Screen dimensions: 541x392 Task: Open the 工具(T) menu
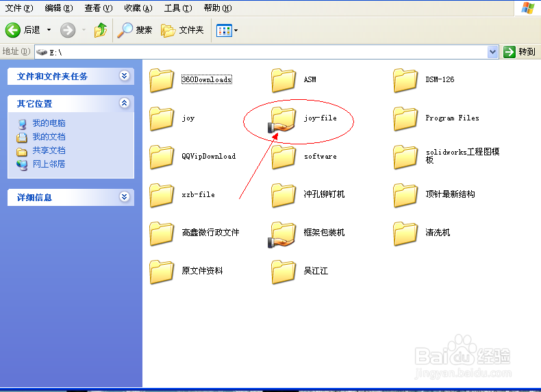click(x=178, y=8)
